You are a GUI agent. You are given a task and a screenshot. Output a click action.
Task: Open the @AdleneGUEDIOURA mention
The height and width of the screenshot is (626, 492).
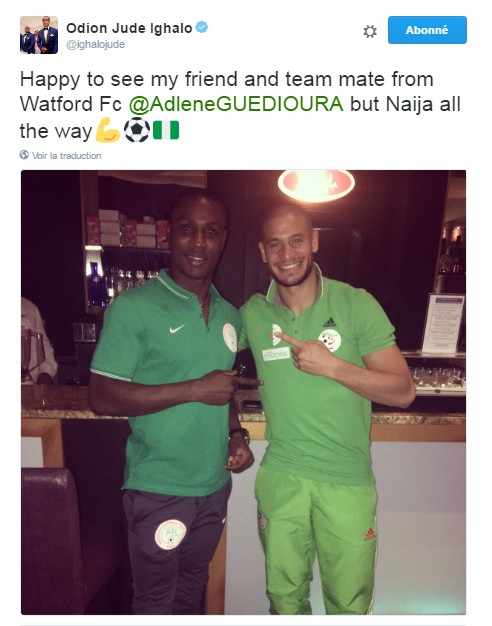click(x=236, y=104)
